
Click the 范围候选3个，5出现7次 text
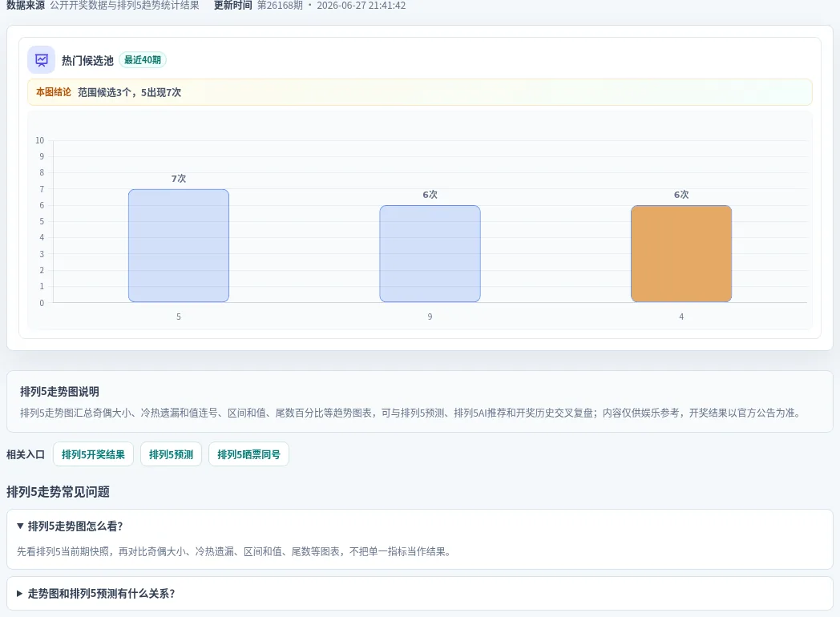click(129, 92)
